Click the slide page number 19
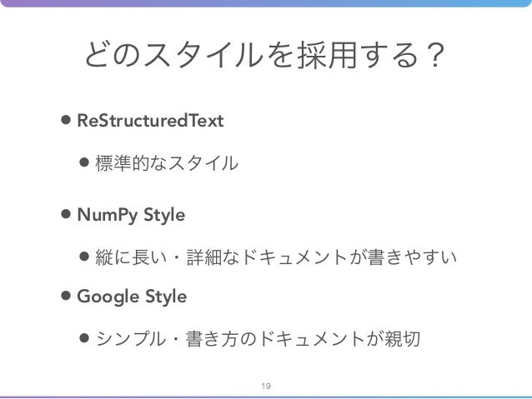Image resolution: width=532 pixels, height=399 pixels. (x=266, y=386)
